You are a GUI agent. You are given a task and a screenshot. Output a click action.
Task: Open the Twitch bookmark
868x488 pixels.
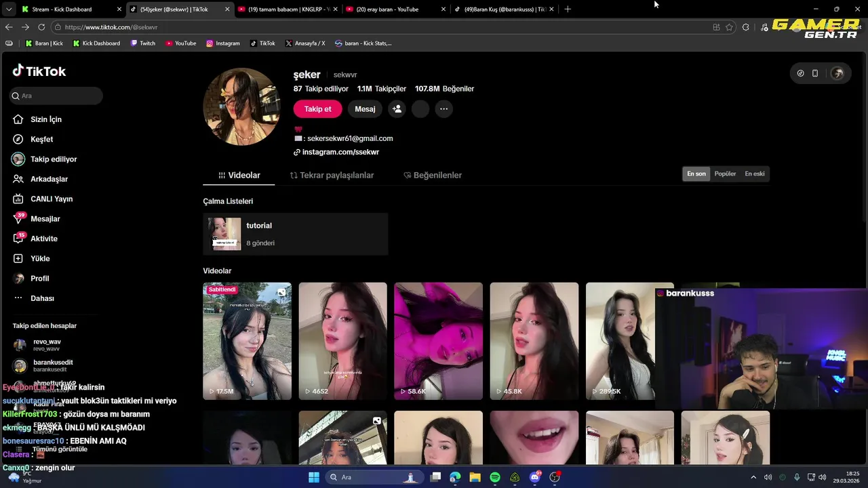click(142, 43)
